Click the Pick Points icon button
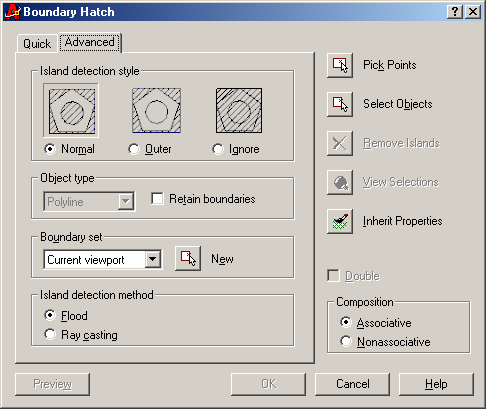The height and width of the screenshot is (409, 486). (340, 65)
